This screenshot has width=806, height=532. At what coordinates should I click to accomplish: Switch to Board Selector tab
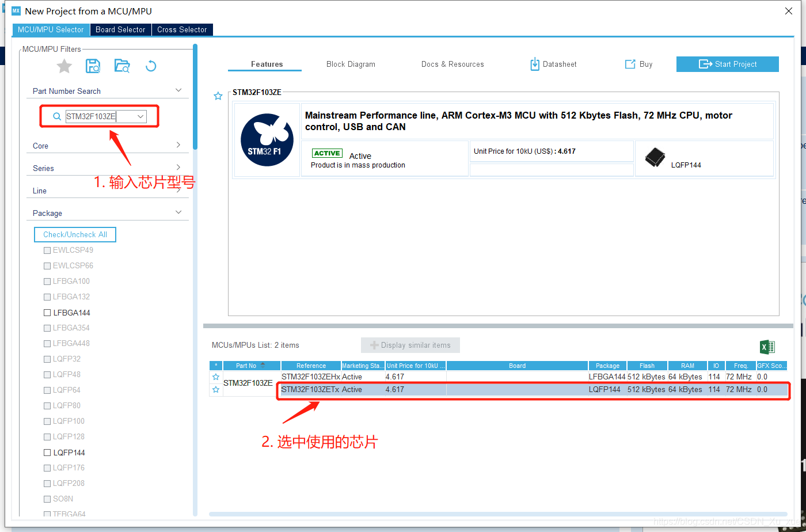pos(120,29)
